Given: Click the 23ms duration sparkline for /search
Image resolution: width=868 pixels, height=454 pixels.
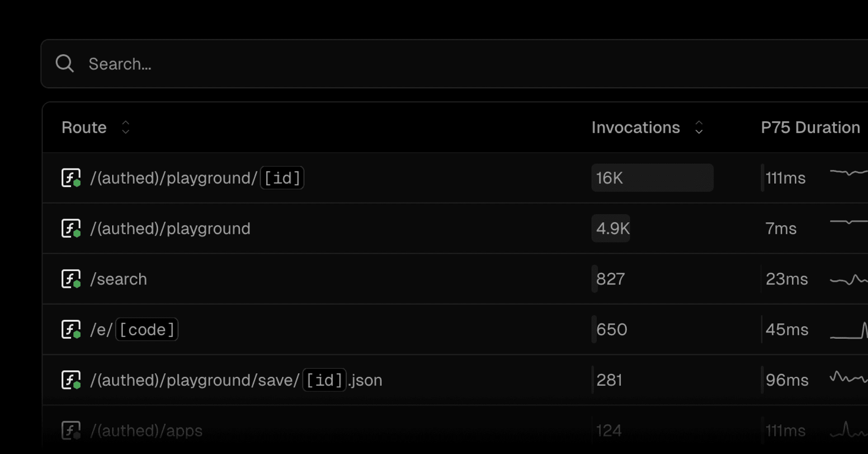Looking at the screenshot, I should tap(848, 280).
